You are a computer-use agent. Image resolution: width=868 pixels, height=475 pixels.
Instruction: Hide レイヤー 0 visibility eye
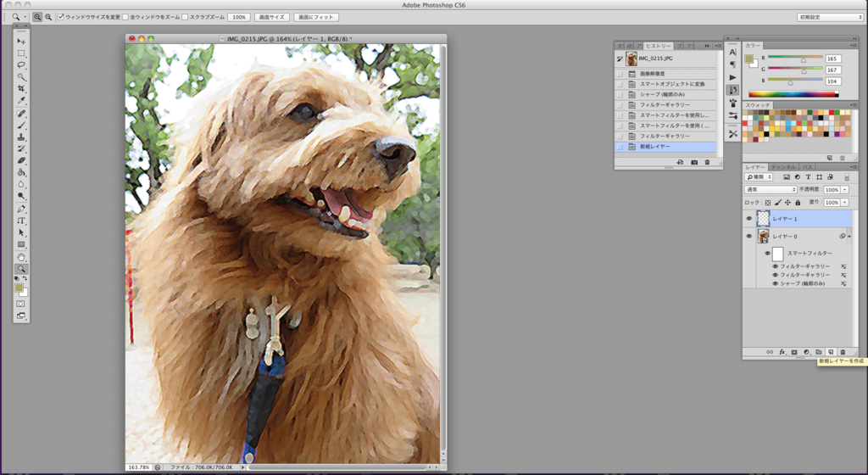[749, 237]
